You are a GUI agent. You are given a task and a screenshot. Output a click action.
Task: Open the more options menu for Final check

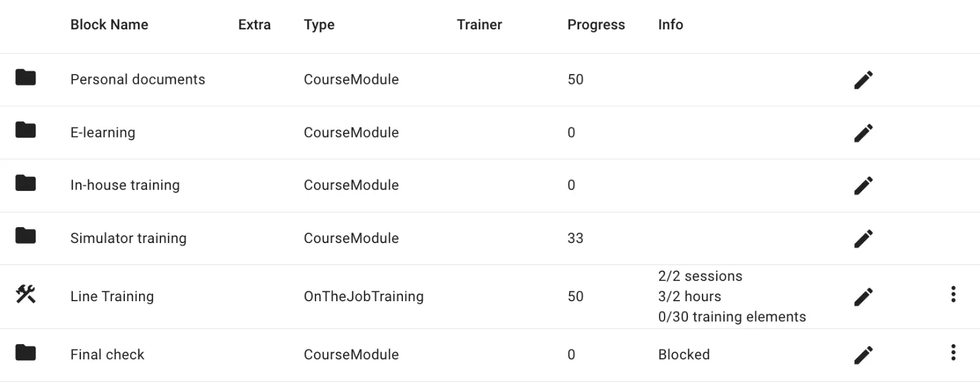953,353
